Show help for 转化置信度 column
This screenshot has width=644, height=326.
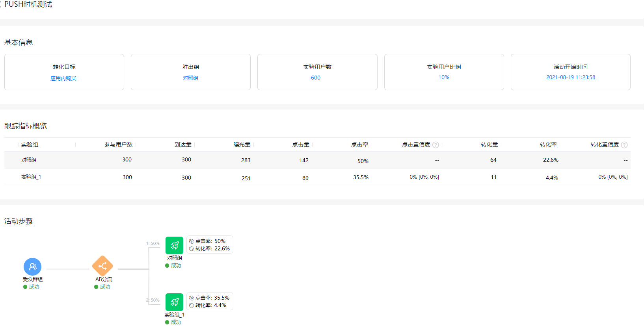tap(624, 145)
